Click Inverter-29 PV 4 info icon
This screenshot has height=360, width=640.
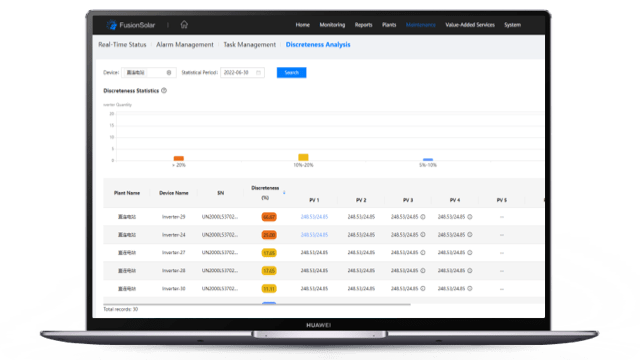470,217
